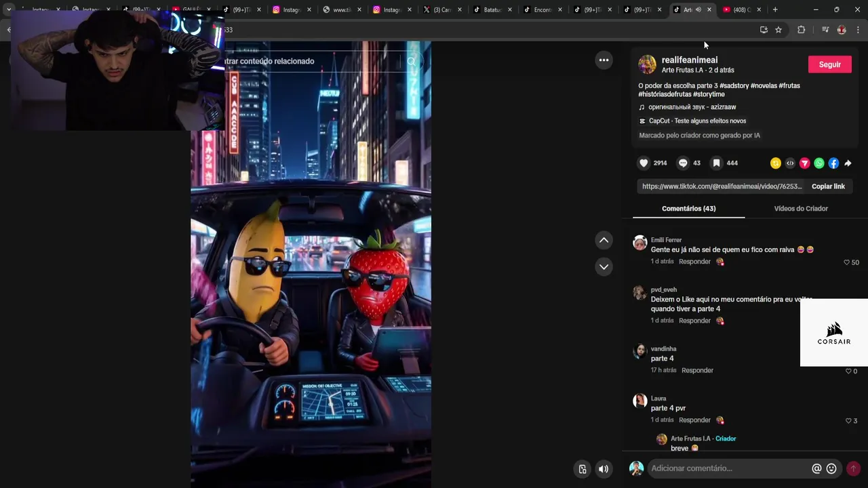The image size is (868, 488).
Task: Open vandinha's username
Action: [663, 349]
